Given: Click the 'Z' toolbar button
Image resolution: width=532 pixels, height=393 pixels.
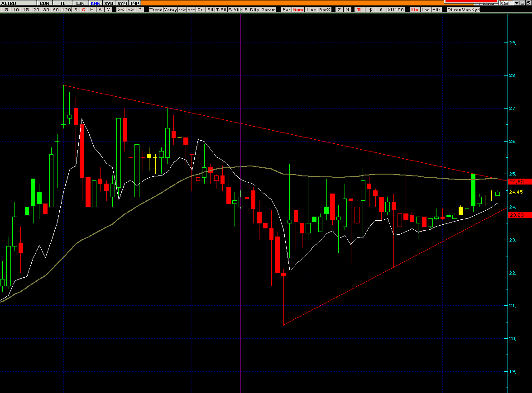Looking at the screenshot, I should click(339, 9).
